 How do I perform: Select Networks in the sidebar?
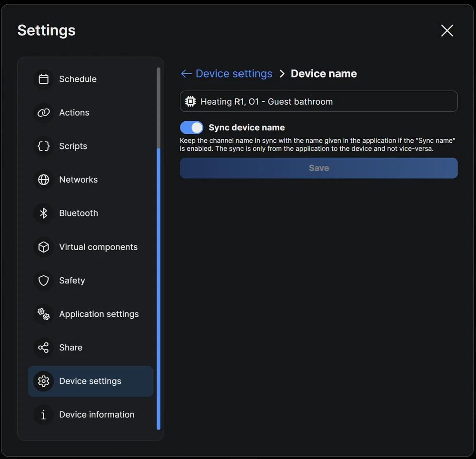point(90,180)
